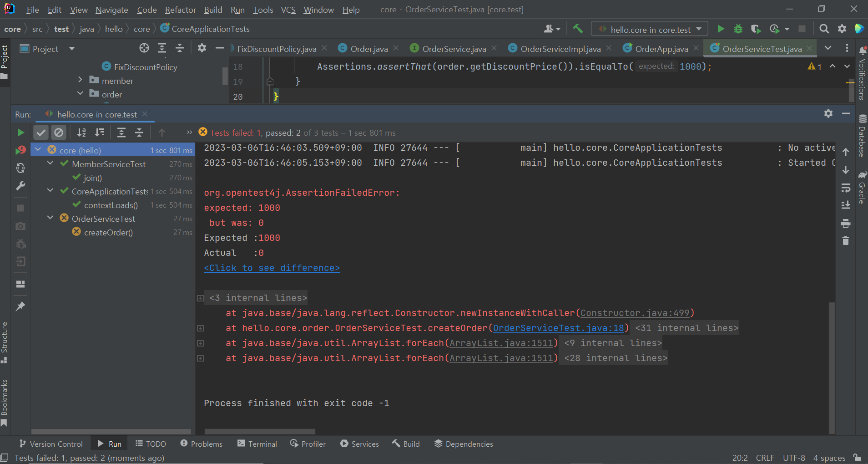Run with Coverage via the toolbar icon

[x=756, y=29]
